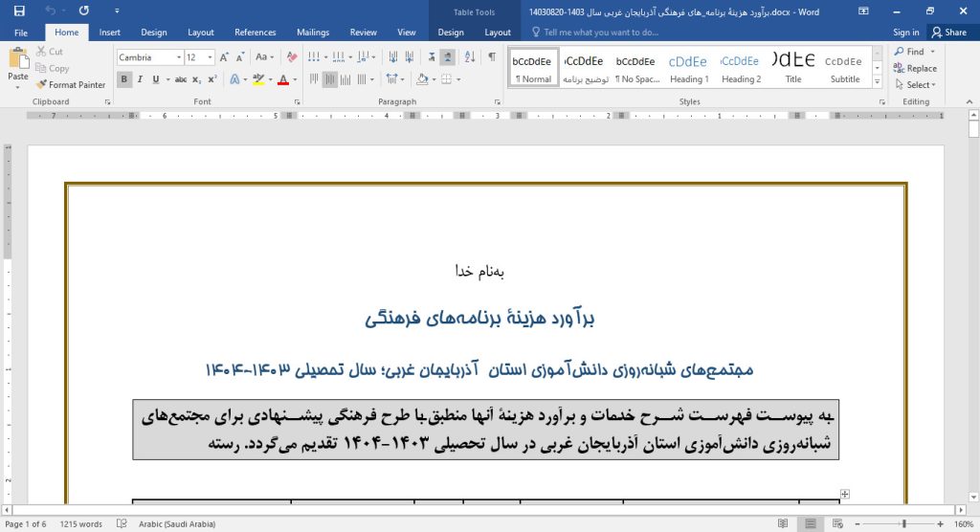Toggle Bold formatting off

click(125, 79)
